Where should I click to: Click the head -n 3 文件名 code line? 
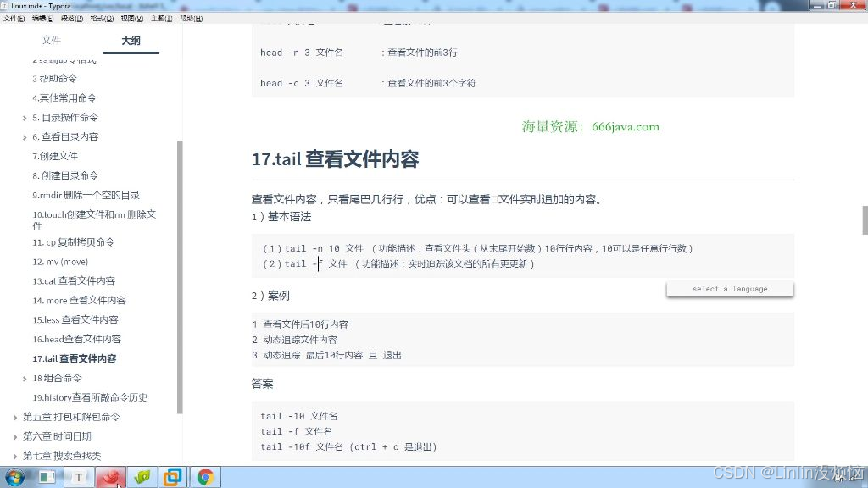point(359,53)
